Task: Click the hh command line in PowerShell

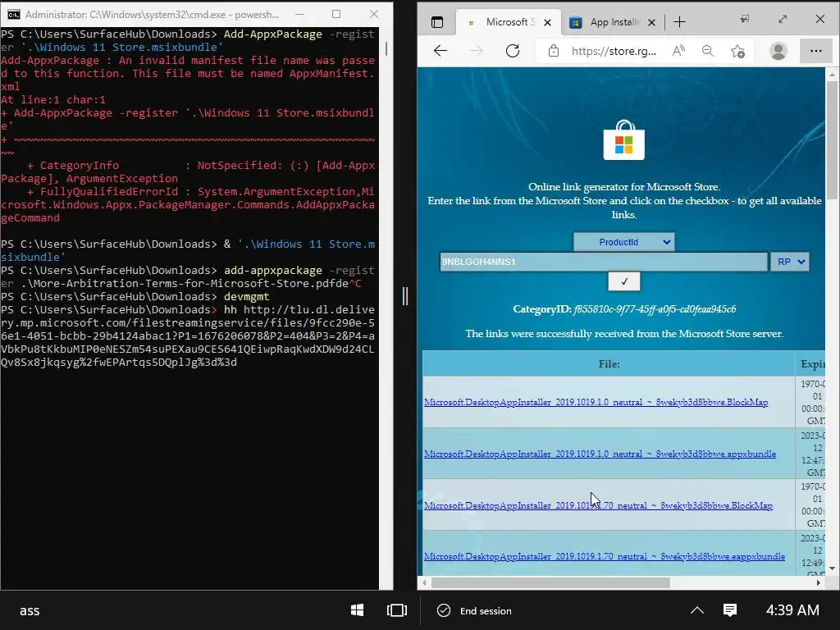Action: pos(188,336)
